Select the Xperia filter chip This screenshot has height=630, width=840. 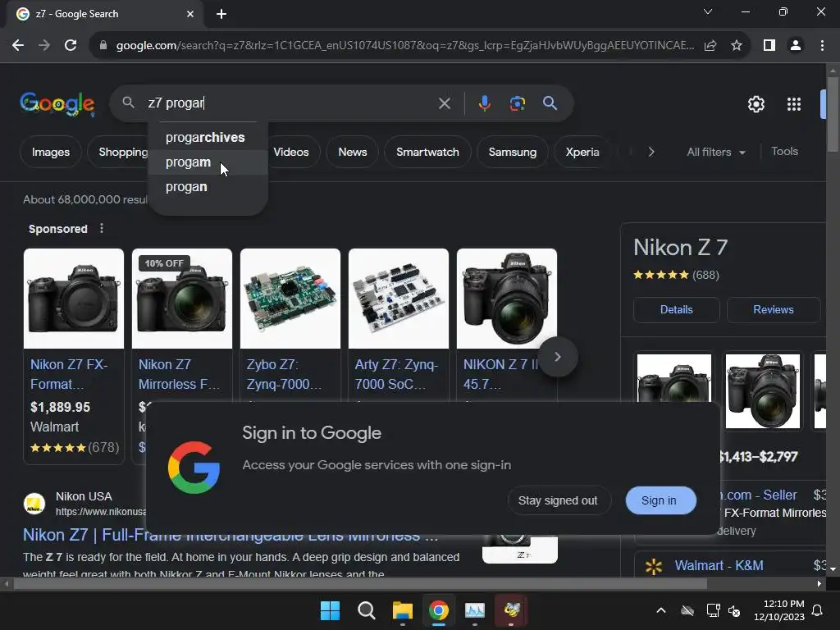pyautogui.click(x=582, y=152)
